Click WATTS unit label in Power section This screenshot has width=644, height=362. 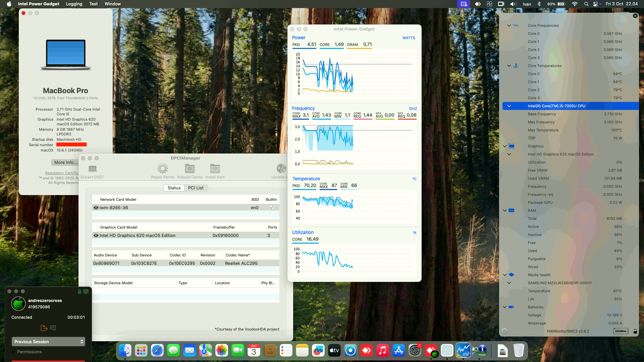coord(409,38)
